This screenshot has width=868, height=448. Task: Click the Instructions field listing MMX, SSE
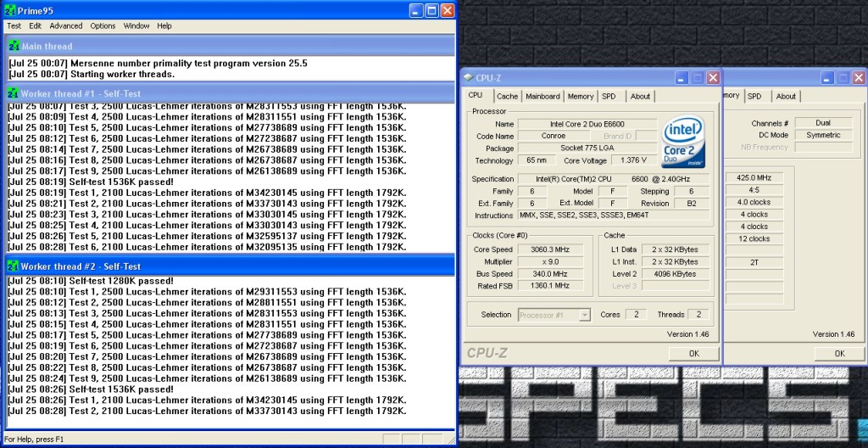click(x=614, y=216)
